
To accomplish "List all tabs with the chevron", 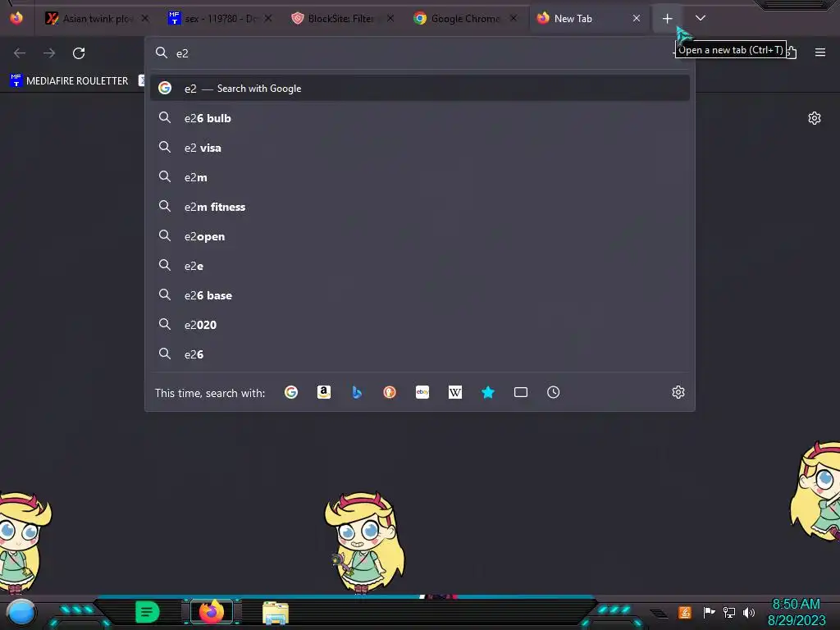I will pos(701,18).
